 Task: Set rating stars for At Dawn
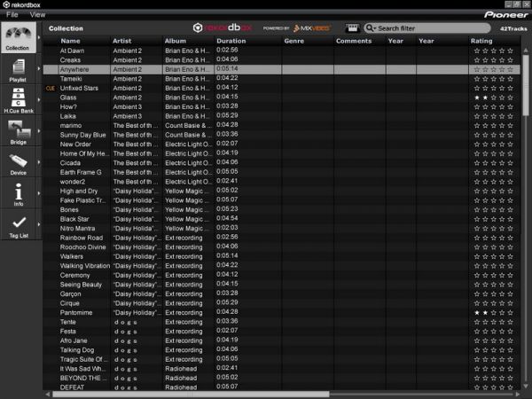[x=493, y=51]
